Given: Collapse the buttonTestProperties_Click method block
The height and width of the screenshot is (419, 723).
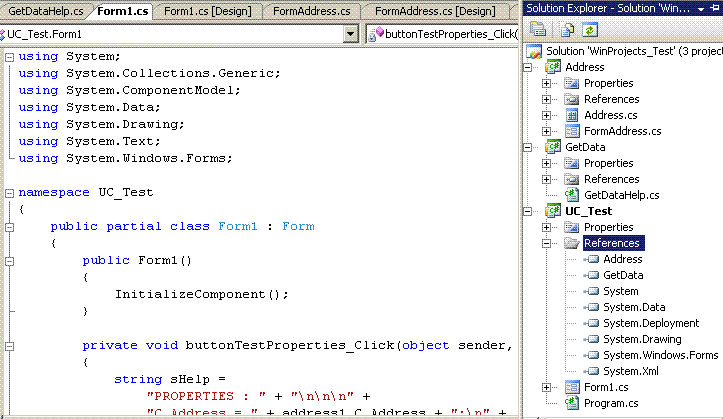Looking at the screenshot, I should (9, 346).
